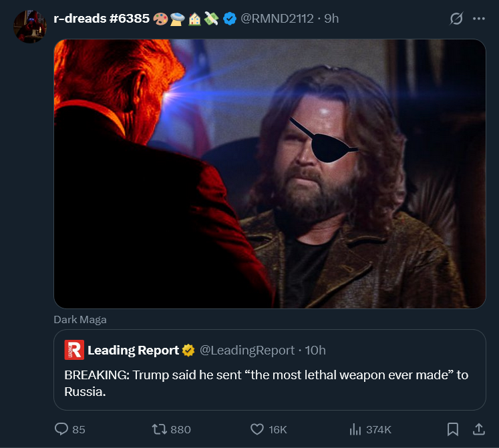View post analytics showing 374K views
499x448 pixels.
coord(355,429)
